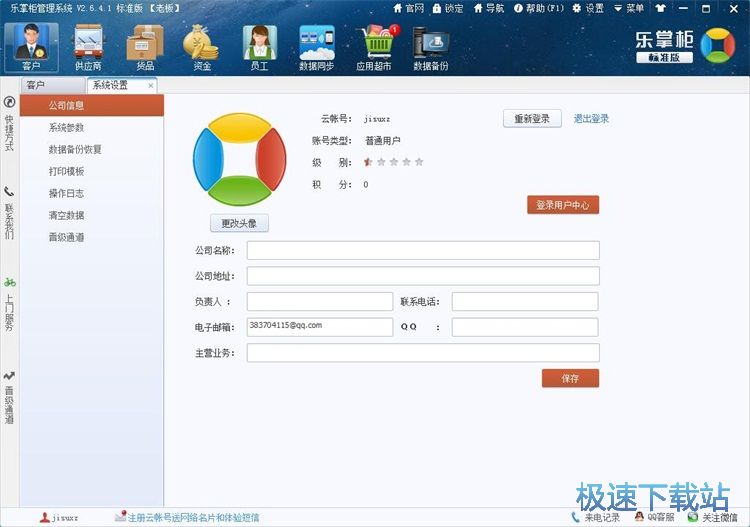Click the 重新登录 button

[532, 119]
